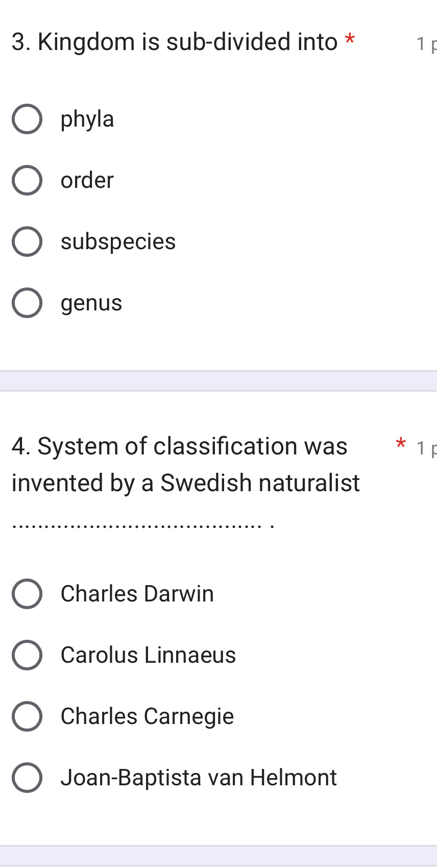Choose the 'order' radio option
The image size is (437, 868).
click(27, 180)
